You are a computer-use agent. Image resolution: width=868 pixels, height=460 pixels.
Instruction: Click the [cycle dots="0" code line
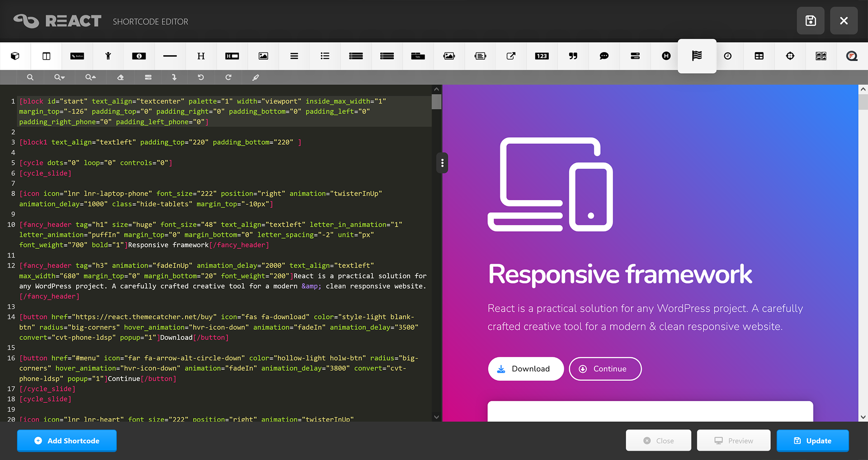coord(96,163)
